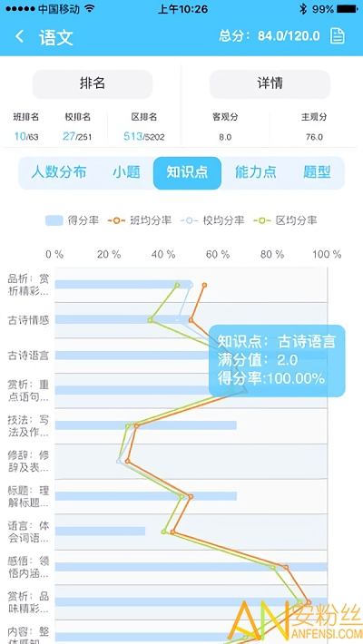This screenshot has height=644, width=363.
Task: Tap the 技法 写法及作 score bar
Action: [146, 425]
